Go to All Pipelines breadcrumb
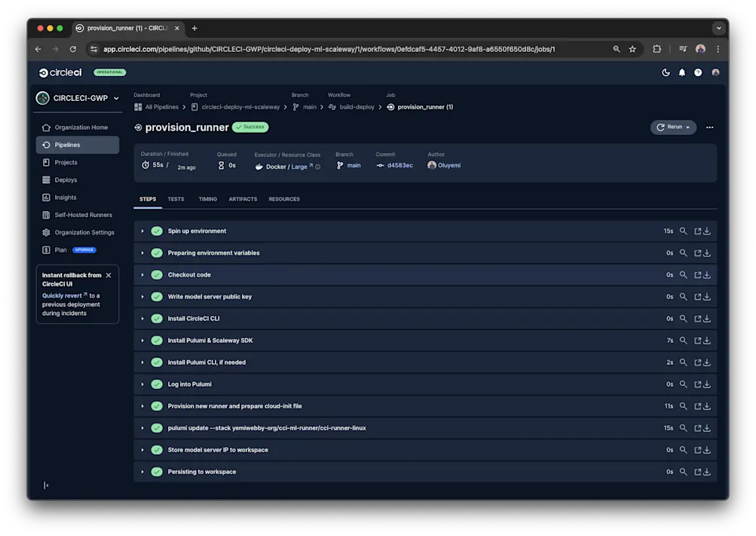 tap(157, 107)
